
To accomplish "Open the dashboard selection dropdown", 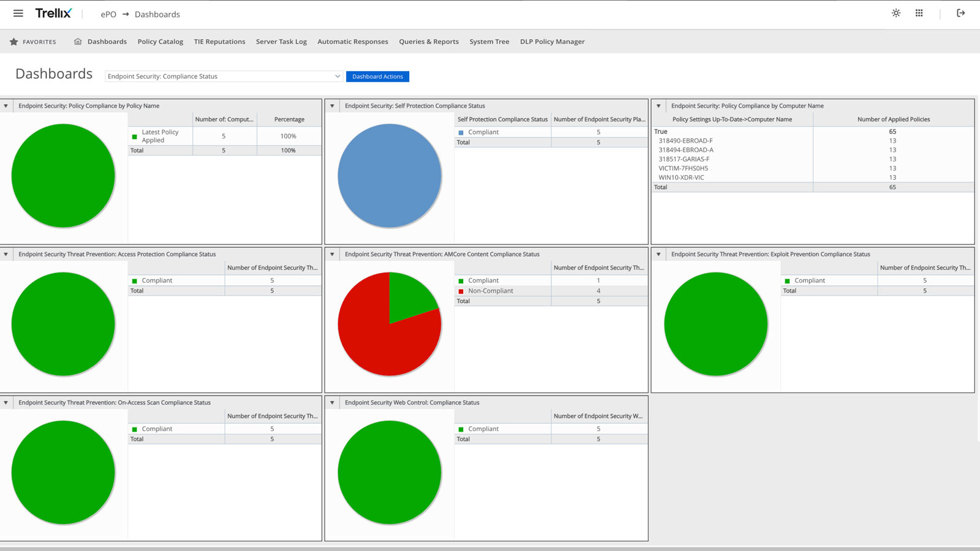I will pyautogui.click(x=224, y=77).
